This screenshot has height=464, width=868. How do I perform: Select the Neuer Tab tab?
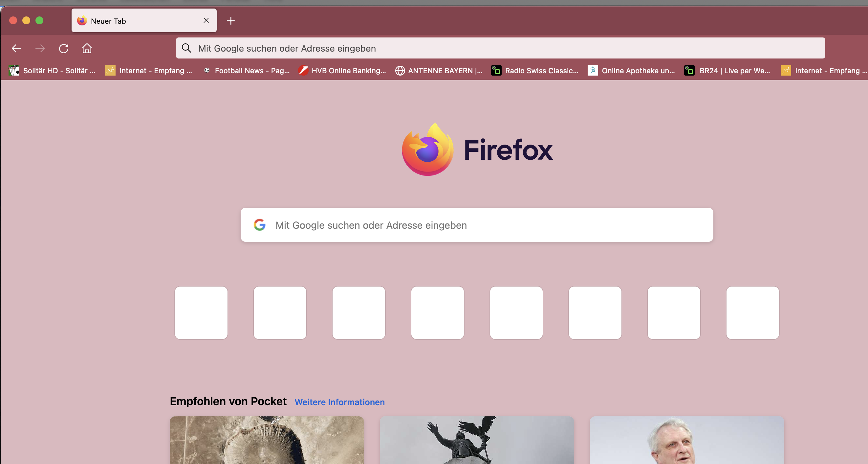(x=135, y=21)
